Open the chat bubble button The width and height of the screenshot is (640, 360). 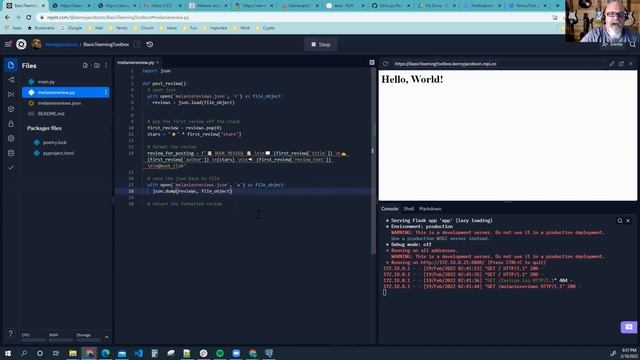pyautogui.click(x=629, y=327)
